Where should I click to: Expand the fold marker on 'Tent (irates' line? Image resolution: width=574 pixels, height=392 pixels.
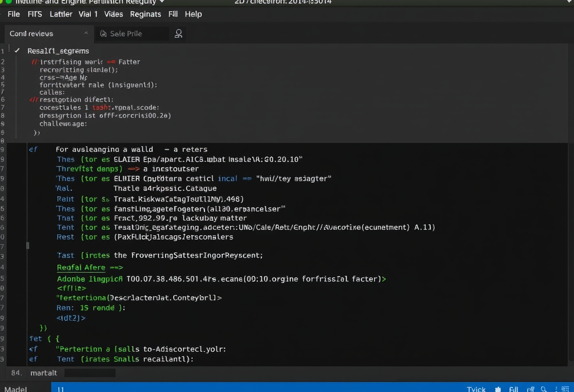coord(33,359)
